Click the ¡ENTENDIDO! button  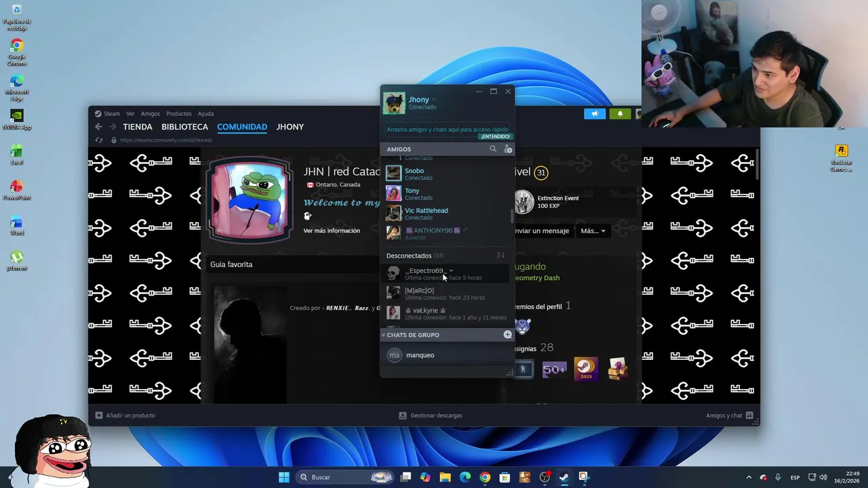pyautogui.click(x=495, y=136)
